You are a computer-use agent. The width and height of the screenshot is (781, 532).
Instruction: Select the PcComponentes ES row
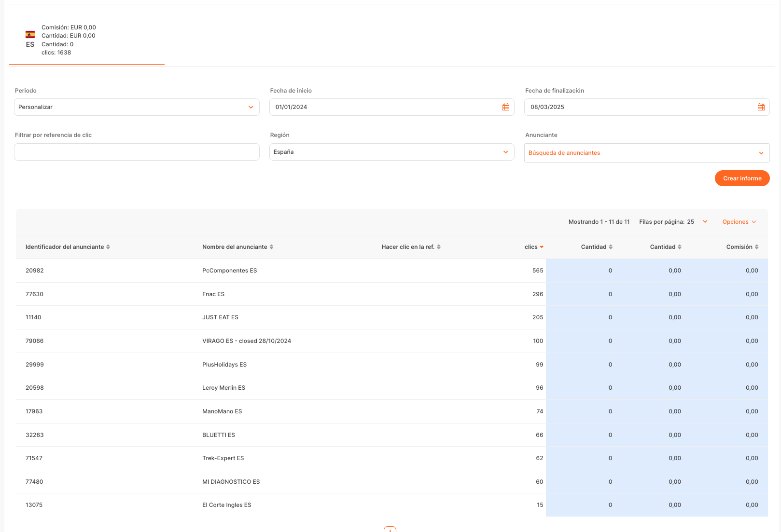pyautogui.click(x=229, y=271)
